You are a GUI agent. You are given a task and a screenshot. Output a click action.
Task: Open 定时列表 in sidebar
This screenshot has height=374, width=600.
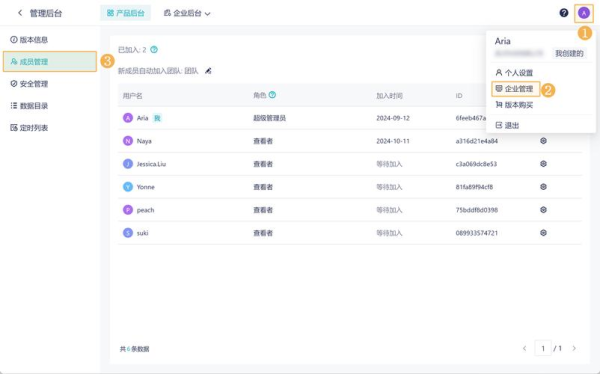tap(29, 127)
